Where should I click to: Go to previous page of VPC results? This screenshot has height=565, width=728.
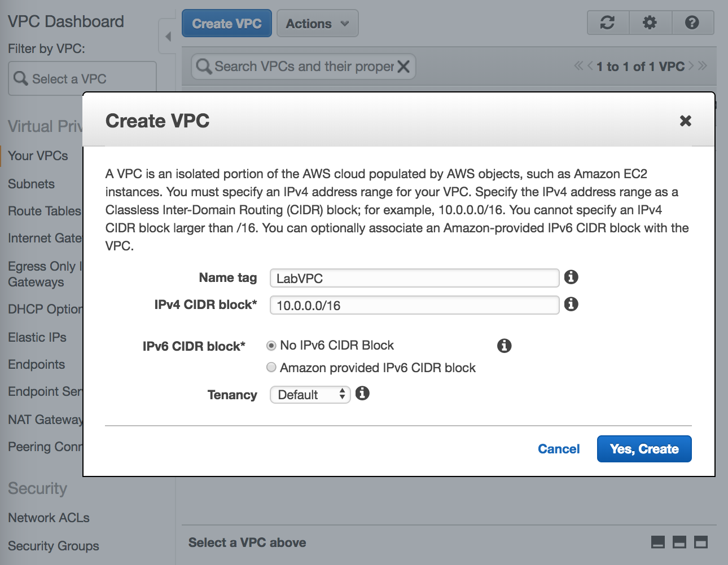(x=590, y=66)
